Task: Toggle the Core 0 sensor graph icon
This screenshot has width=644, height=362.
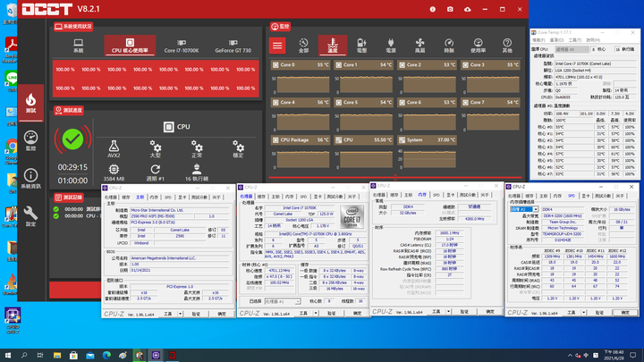Action: coord(275,65)
